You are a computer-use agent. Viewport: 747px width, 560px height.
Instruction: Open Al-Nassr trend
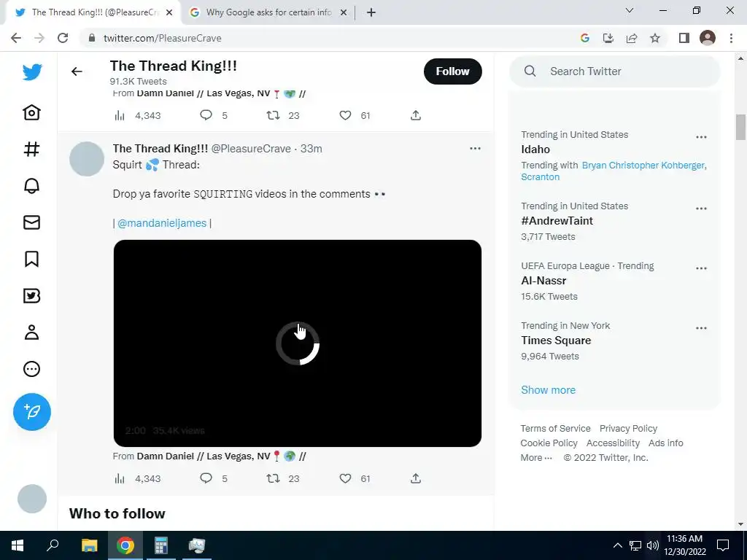coord(543,281)
